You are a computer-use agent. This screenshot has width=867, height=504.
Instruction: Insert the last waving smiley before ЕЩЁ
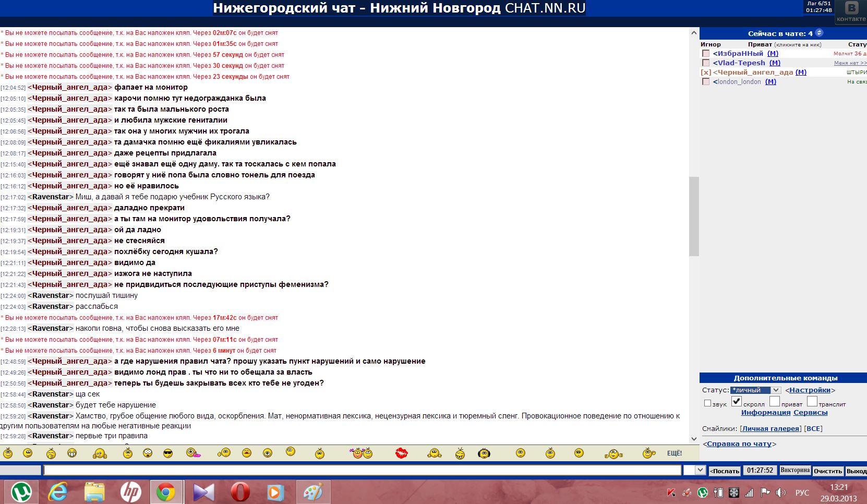tap(648, 453)
